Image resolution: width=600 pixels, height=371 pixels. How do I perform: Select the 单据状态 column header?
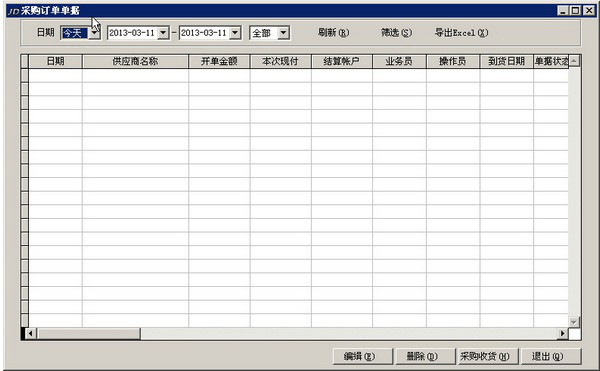click(x=551, y=61)
